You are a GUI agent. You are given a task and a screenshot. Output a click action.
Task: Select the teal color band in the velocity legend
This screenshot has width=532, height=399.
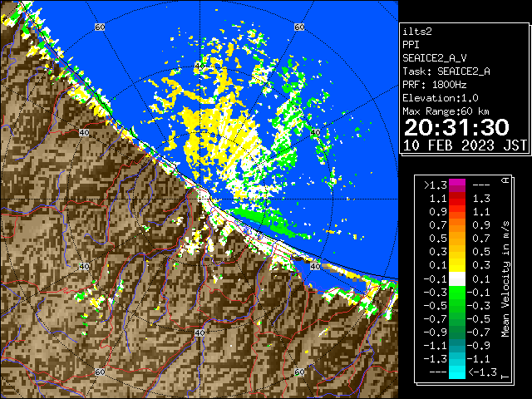pos(457,346)
